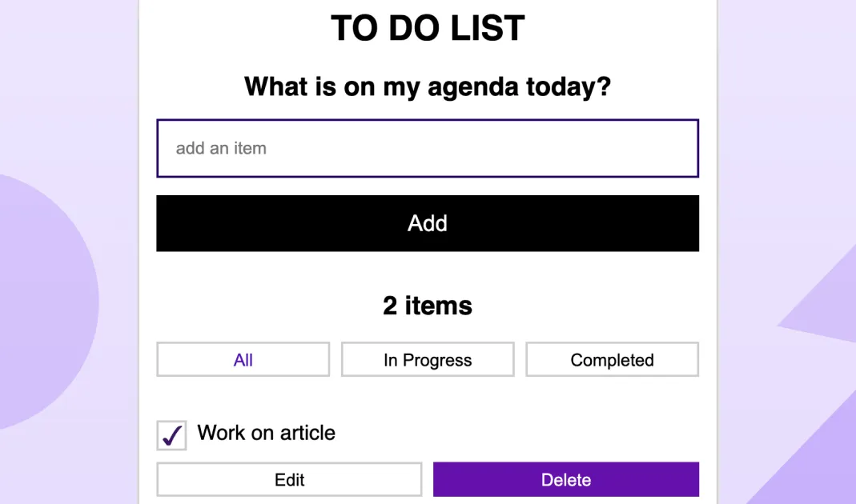Screen dimensions: 856x504
Task: Click the purple circle shape on left
Action: [x=48, y=304]
